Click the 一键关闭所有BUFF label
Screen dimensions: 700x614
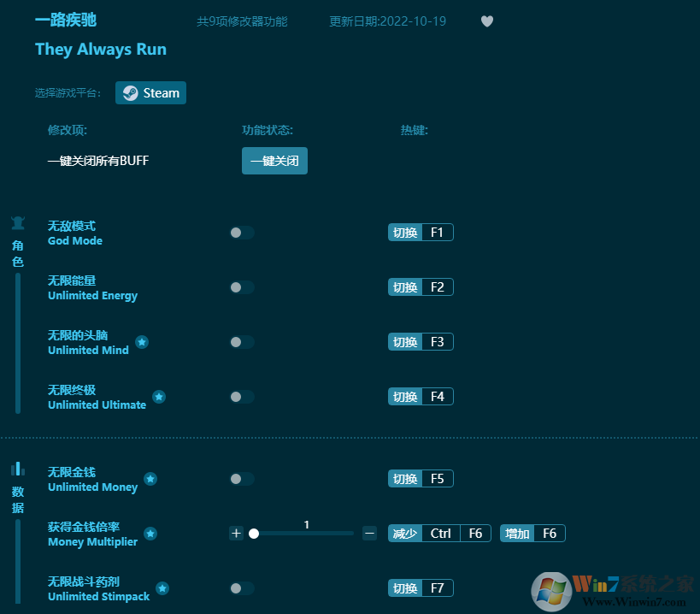coord(98,161)
